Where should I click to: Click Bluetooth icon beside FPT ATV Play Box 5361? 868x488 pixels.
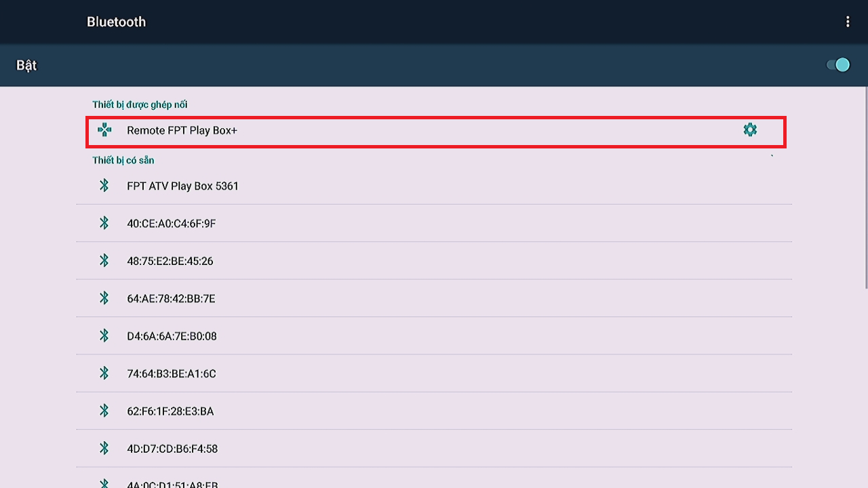(x=104, y=186)
